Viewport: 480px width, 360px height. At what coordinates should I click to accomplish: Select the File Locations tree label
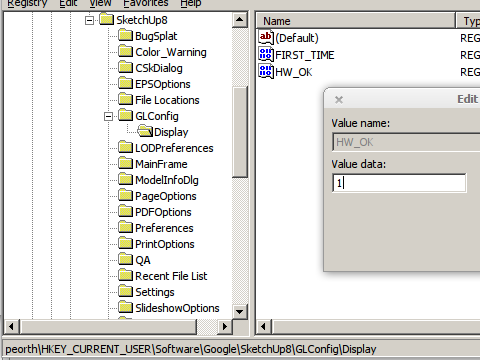click(x=167, y=100)
